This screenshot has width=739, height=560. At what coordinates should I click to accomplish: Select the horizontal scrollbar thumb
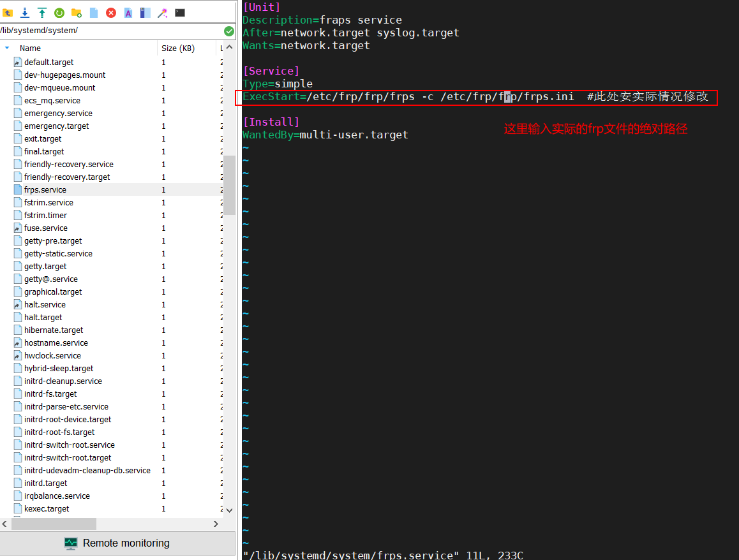click(54, 524)
